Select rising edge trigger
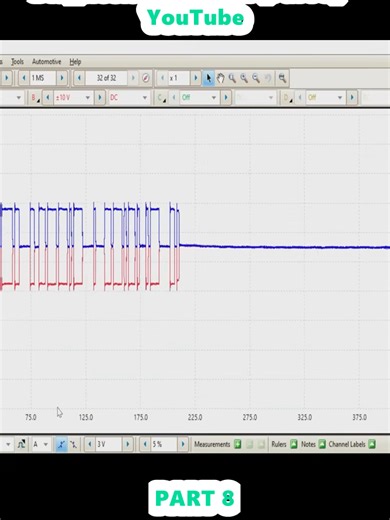This screenshot has height=520, width=390. pyautogui.click(x=61, y=444)
